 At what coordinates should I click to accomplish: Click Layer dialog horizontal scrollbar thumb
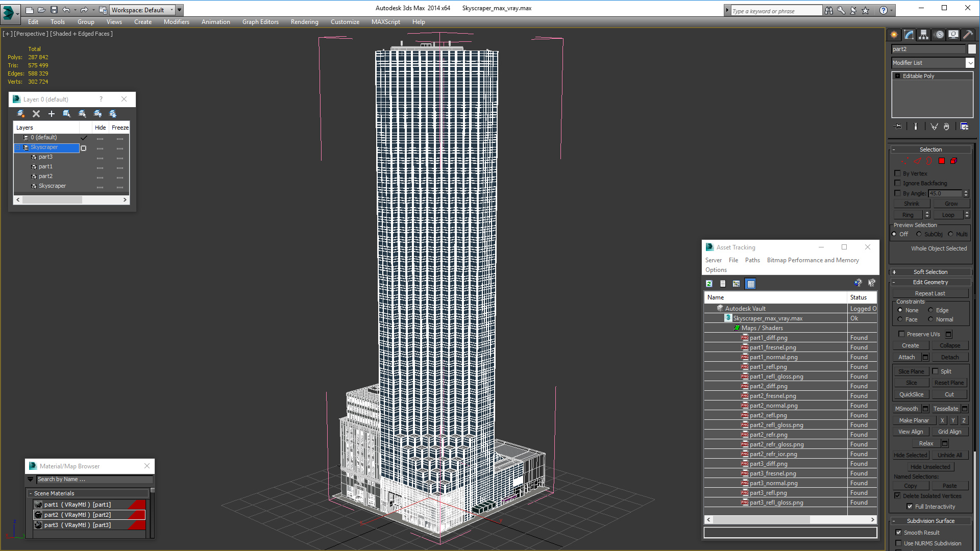52,200
